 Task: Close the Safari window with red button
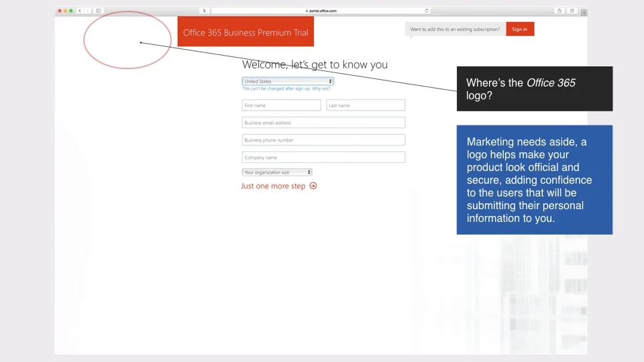pos(60,11)
